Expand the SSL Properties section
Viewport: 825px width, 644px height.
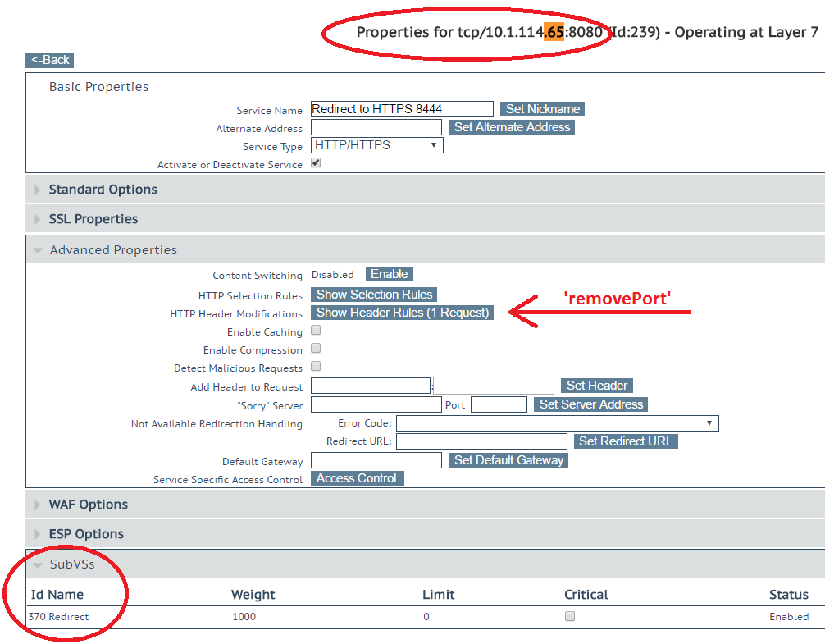tap(93, 219)
